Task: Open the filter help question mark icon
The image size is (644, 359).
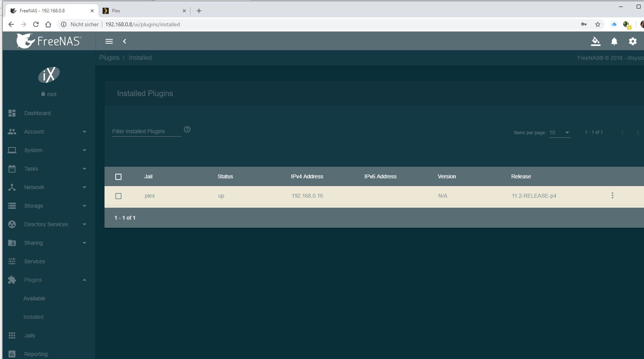Action: tap(187, 129)
